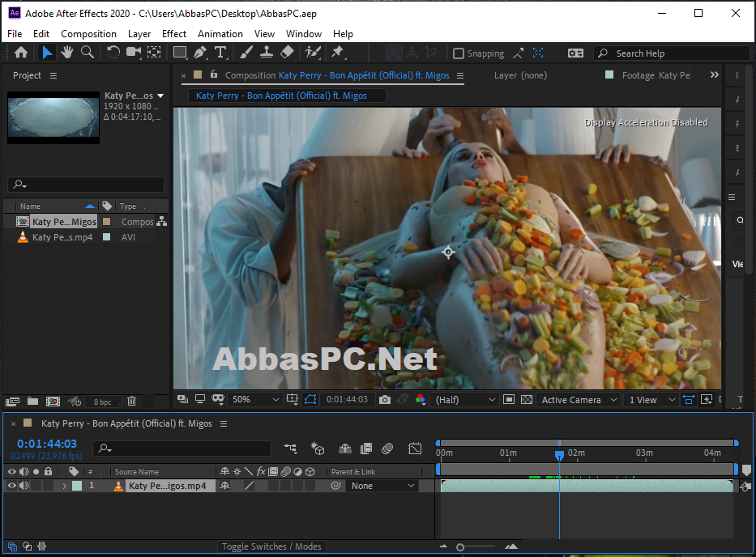756x557 pixels.
Task: Select the Selection arrow tool
Action: [47, 53]
